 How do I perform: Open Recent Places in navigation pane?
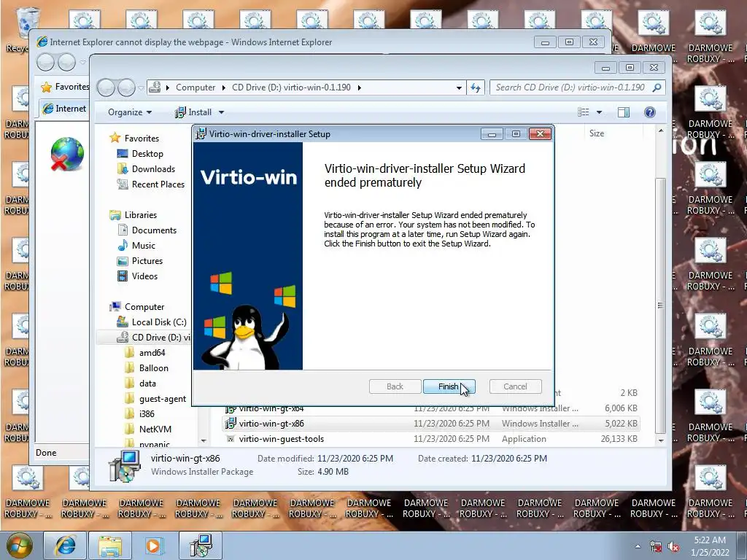(158, 184)
